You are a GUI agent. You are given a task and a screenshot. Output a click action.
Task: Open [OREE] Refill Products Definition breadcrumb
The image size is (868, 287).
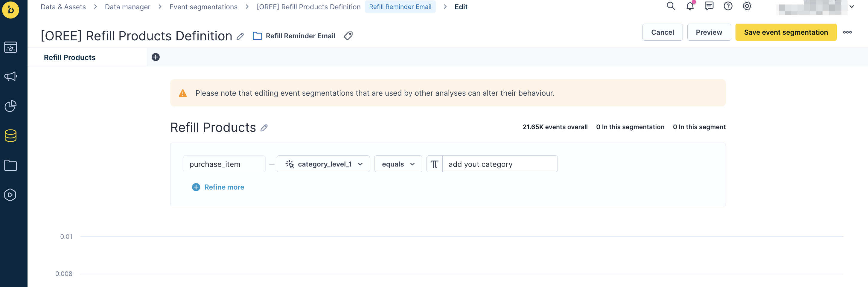pos(308,7)
